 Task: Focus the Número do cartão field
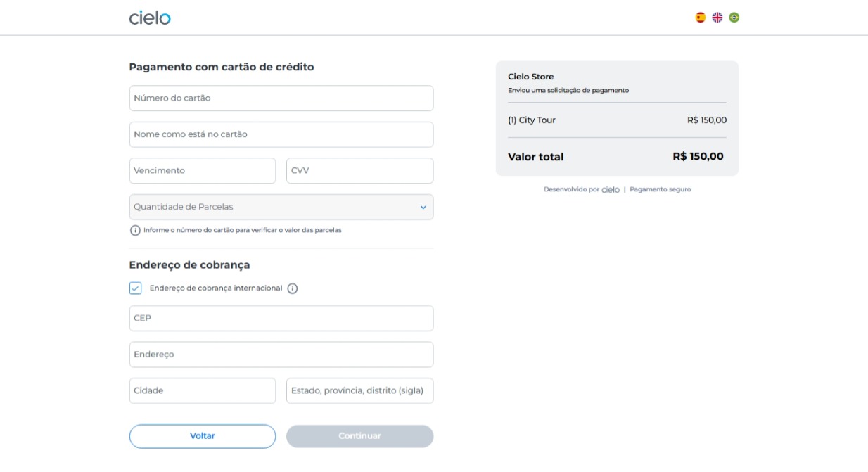coord(281,98)
